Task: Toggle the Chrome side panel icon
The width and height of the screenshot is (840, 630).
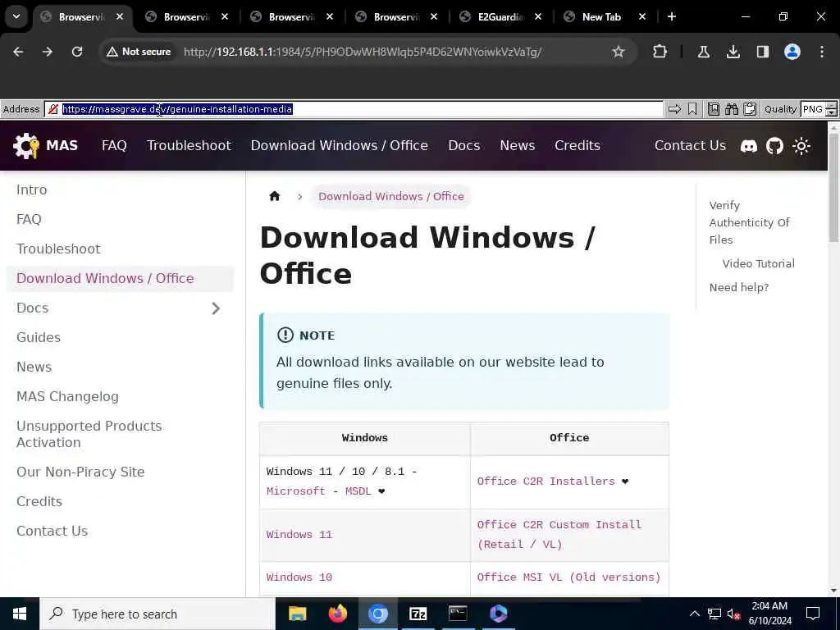Action: pyautogui.click(x=763, y=52)
